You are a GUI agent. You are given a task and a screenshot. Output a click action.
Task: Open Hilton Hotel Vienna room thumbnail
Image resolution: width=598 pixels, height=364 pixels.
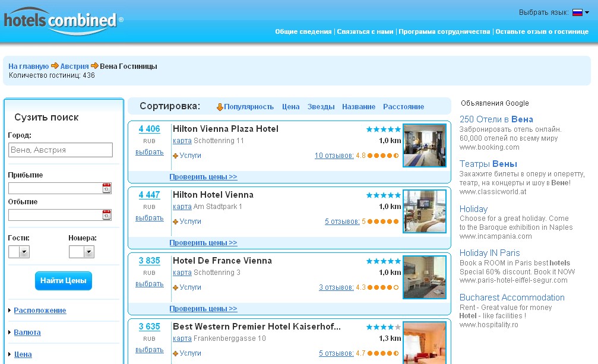coord(425,211)
